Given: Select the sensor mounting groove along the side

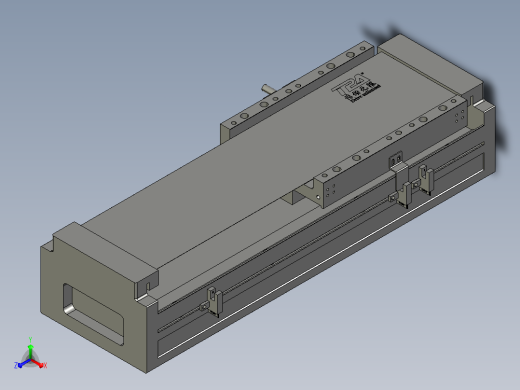Looking at the screenshot, I should click(x=320, y=237).
